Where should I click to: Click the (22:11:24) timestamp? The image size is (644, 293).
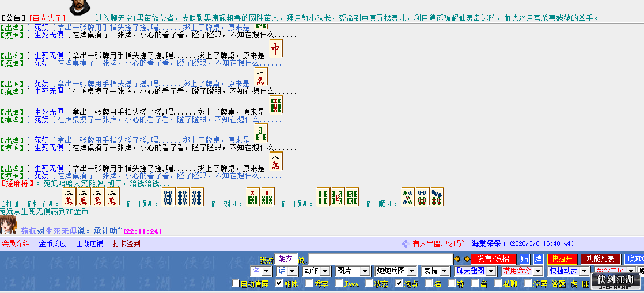142,231
